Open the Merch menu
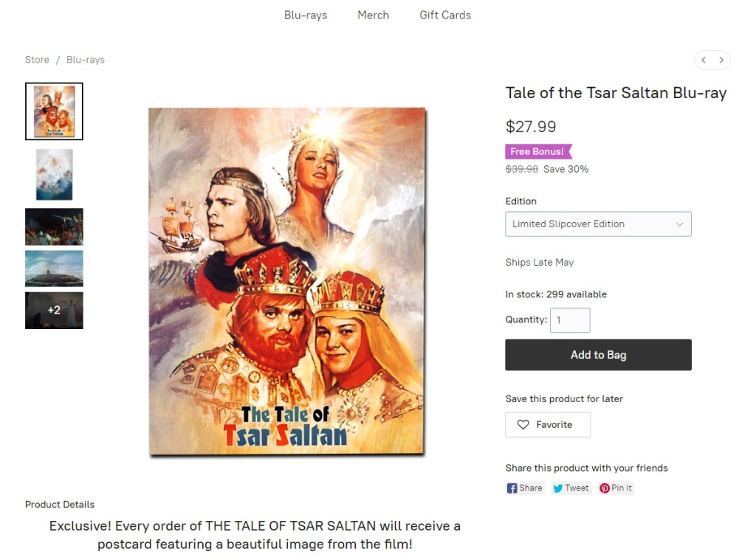The width and height of the screenshot is (756, 560). 373,15
